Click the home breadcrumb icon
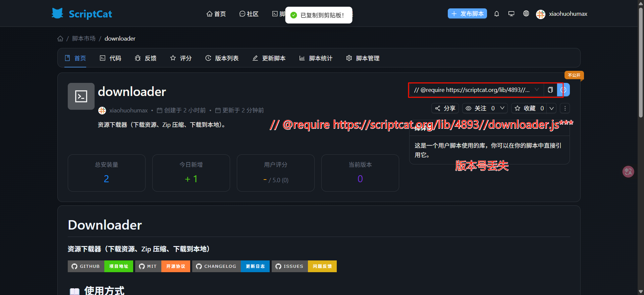644x295 pixels. [x=60, y=39]
